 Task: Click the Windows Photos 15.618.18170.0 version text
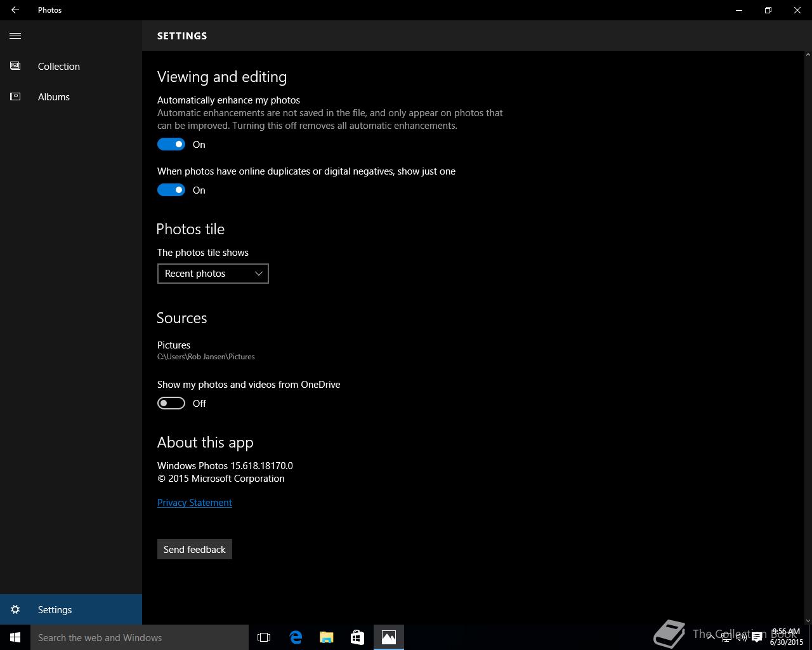click(225, 466)
